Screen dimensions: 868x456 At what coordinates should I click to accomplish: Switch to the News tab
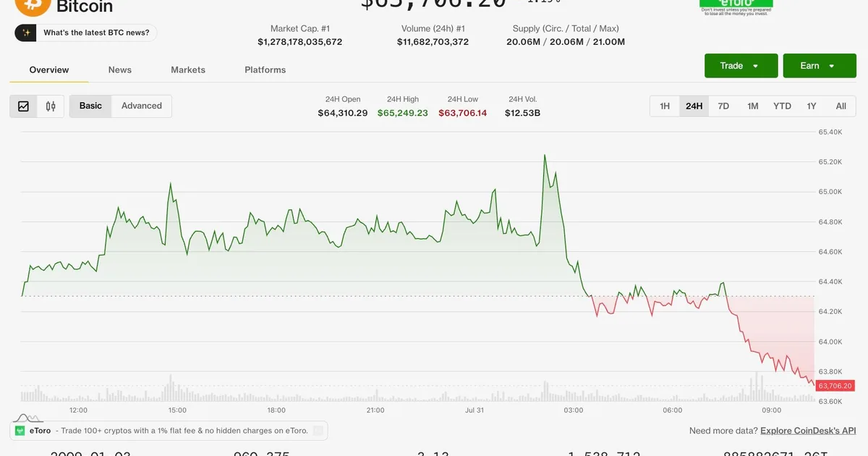coord(120,70)
